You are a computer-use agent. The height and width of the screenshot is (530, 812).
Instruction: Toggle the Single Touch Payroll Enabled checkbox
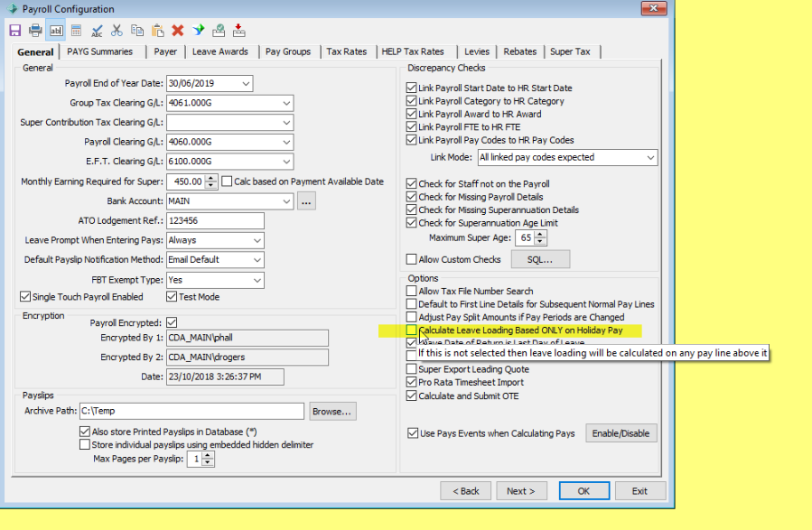[25, 297]
